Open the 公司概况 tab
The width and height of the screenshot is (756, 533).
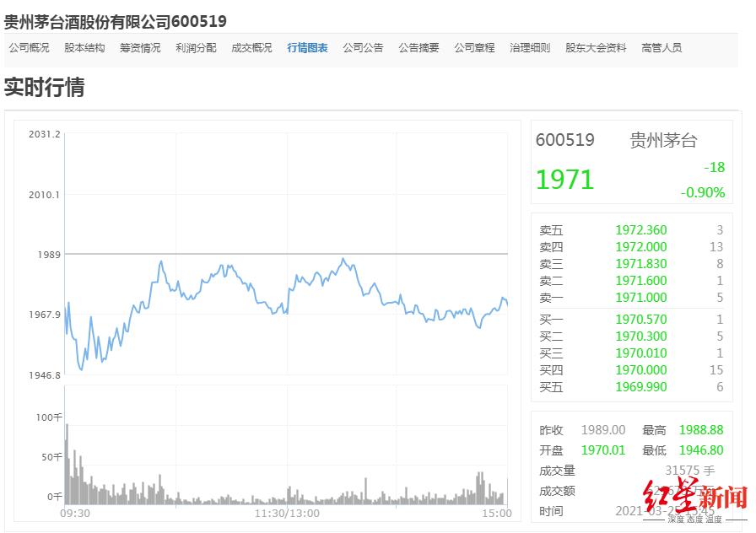(29, 48)
